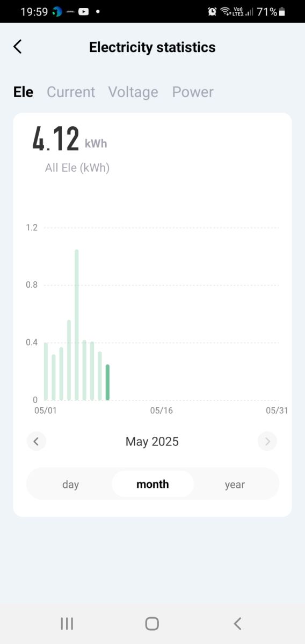Viewport: 305px width, 644px height.
Task: Tap the Wi-Fi signal icon
Action: [226, 11]
